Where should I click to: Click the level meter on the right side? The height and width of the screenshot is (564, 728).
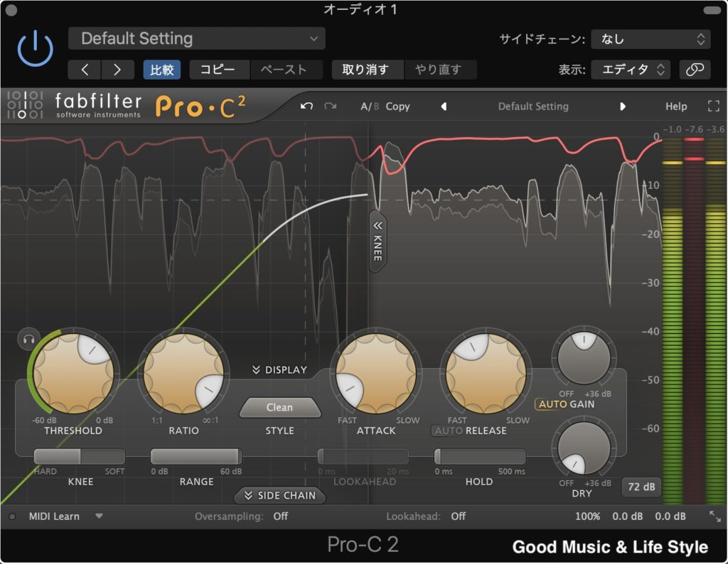point(694,319)
